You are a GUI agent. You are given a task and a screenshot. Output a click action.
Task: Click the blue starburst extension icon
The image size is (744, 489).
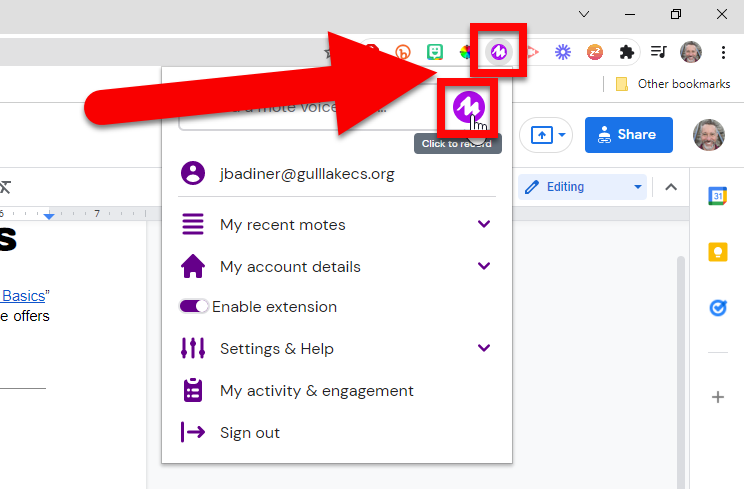click(x=563, y=52)
